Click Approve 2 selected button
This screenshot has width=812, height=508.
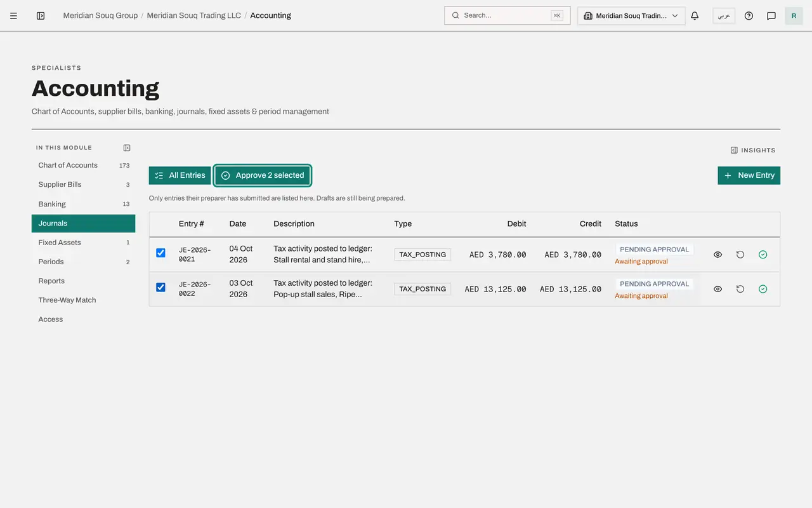tap(263, 175)
